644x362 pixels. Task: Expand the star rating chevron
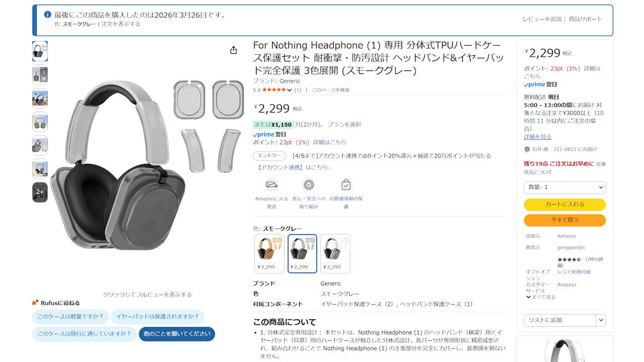pyautogui.click(x=289, y=90)
